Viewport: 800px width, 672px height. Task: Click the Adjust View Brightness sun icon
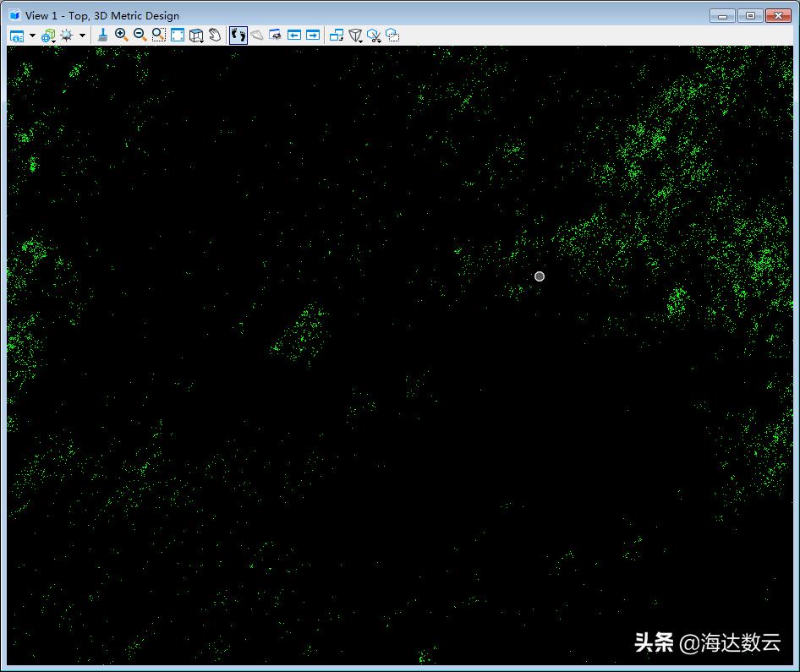pyautogui.click(x=67, y=36)
